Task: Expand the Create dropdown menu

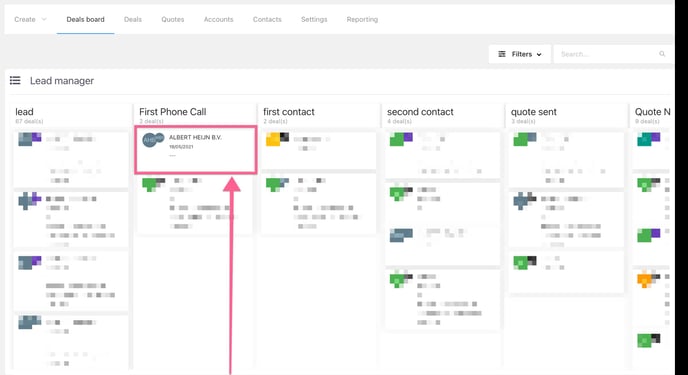Action: coord(30,19)
